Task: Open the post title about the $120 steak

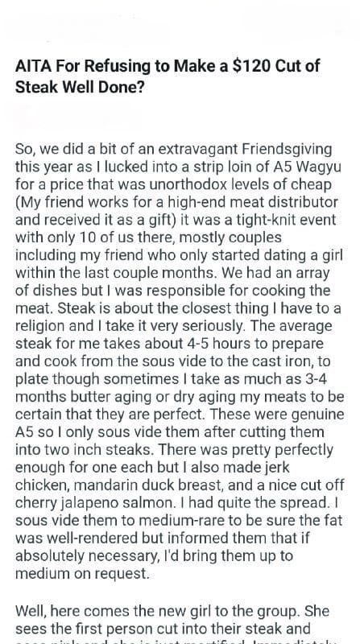Action: [x=168, y=76]
